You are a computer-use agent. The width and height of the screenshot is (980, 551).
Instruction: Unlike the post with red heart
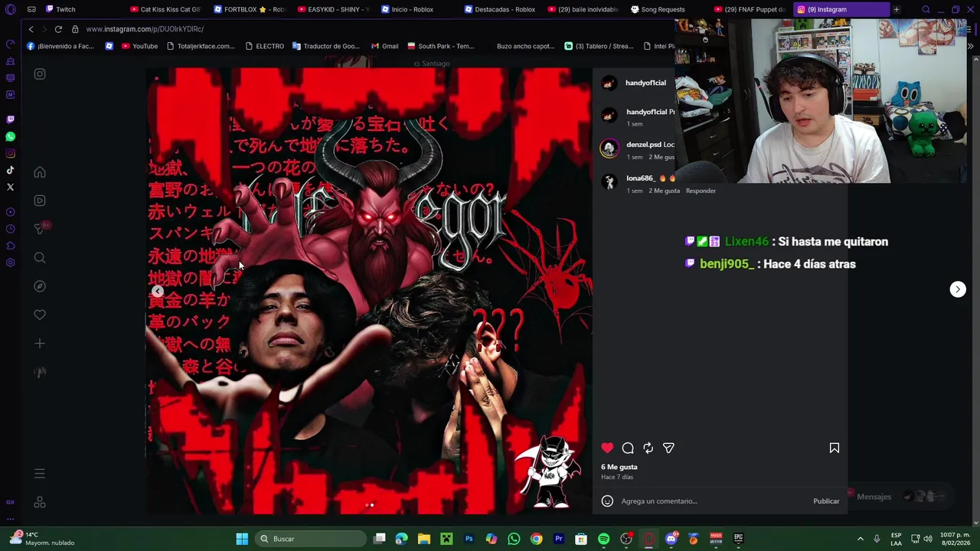pos(607,448)
